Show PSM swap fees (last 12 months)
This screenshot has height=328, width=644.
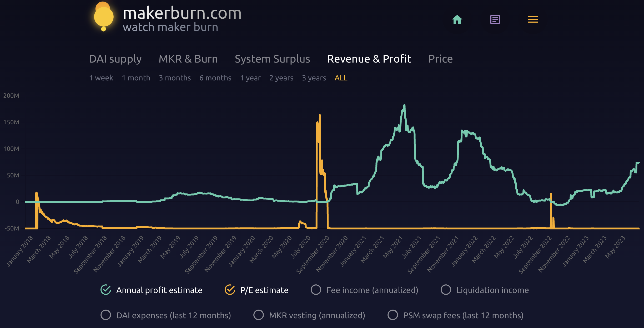coord(393,315)
